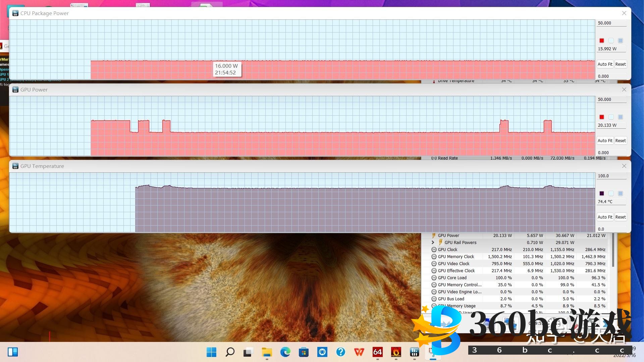The image size is (644, 362).
Task: Open FurMark from the taskbar
Action: click(396, 352)
